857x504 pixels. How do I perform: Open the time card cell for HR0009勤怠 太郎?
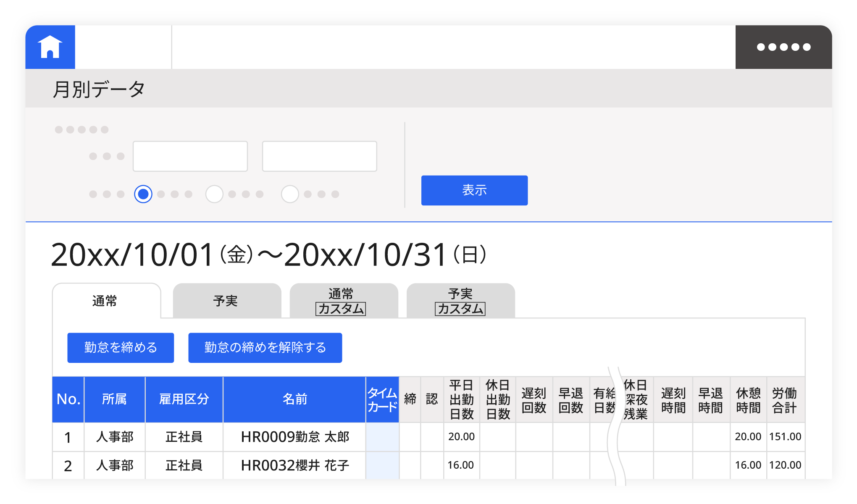(382, 437)
